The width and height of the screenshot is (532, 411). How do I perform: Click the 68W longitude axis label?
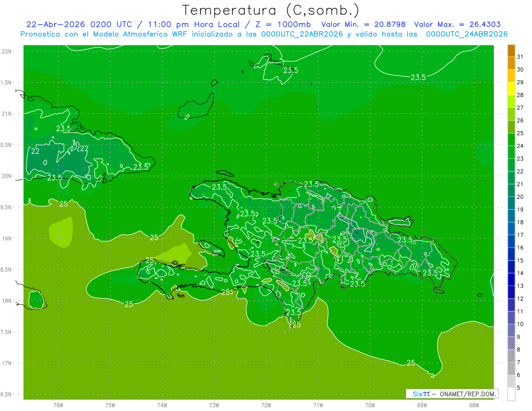[x=473, y=405]
